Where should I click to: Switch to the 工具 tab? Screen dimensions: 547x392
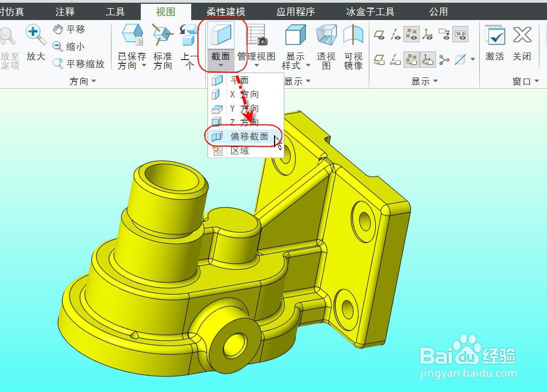pos(115,11)
